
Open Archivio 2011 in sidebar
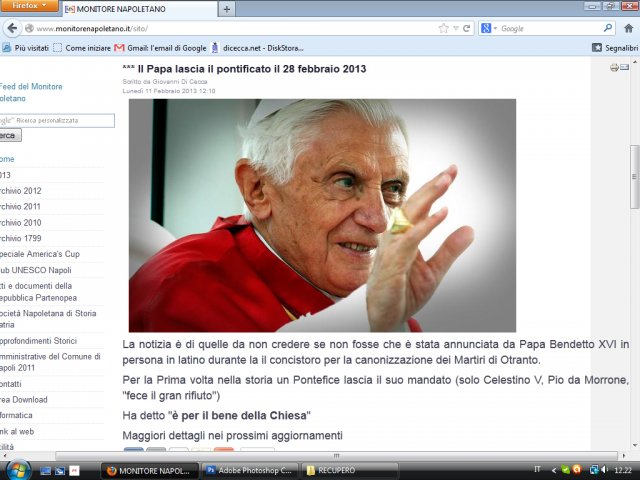[20, 207]
